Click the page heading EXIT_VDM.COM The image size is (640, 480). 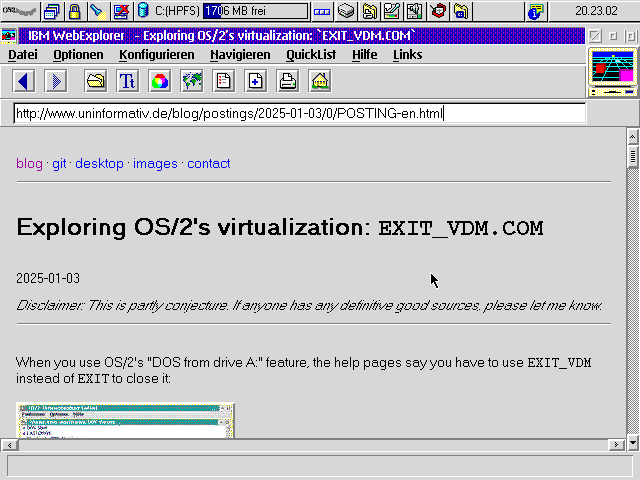(x=461, y=228)
